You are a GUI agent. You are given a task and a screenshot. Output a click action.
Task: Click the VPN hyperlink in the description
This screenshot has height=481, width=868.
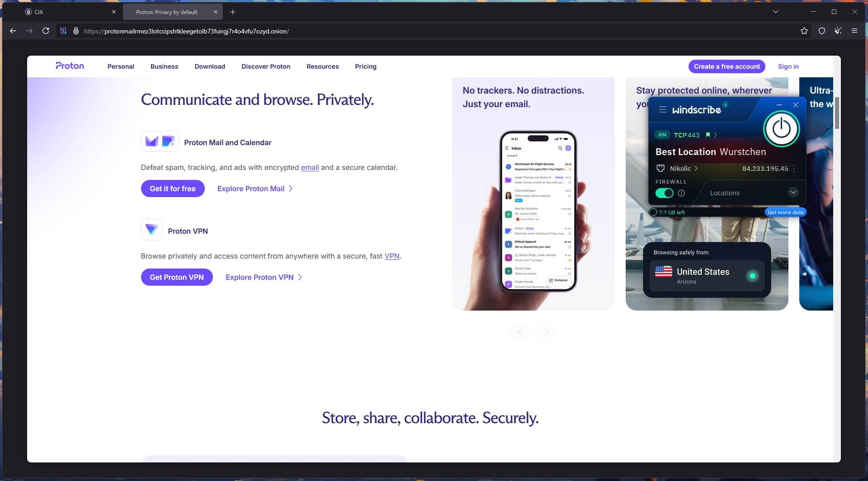point(392,256)
